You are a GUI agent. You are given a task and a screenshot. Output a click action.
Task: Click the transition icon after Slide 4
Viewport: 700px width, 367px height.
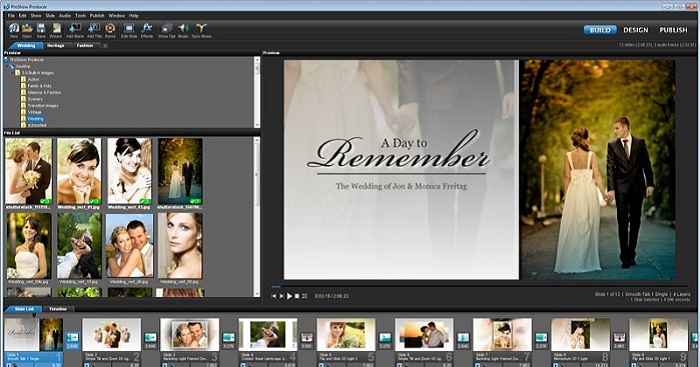point(307,338)
